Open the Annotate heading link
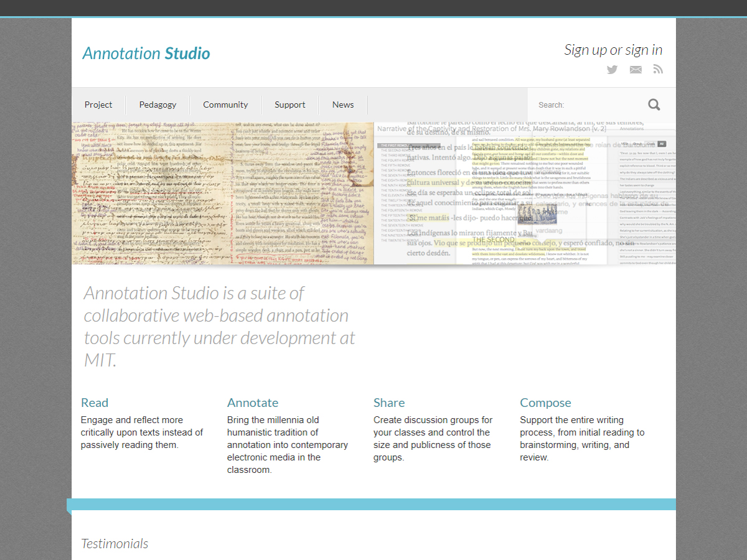 click(x=253, y=403)
